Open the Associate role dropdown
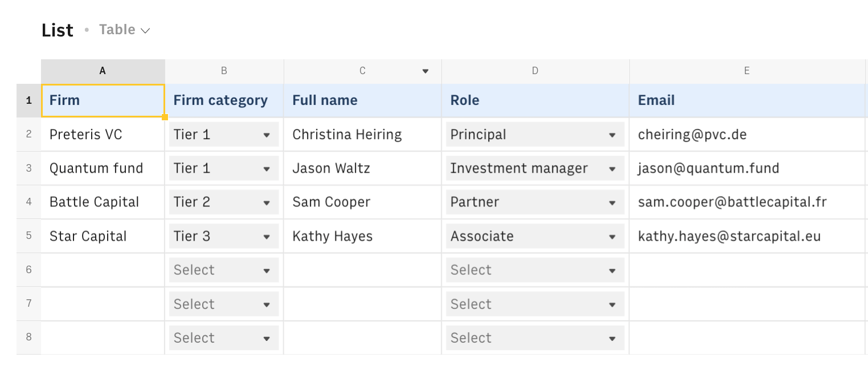Image resolution: width=868 pixels, height=374 pixels. coord(612,237)
